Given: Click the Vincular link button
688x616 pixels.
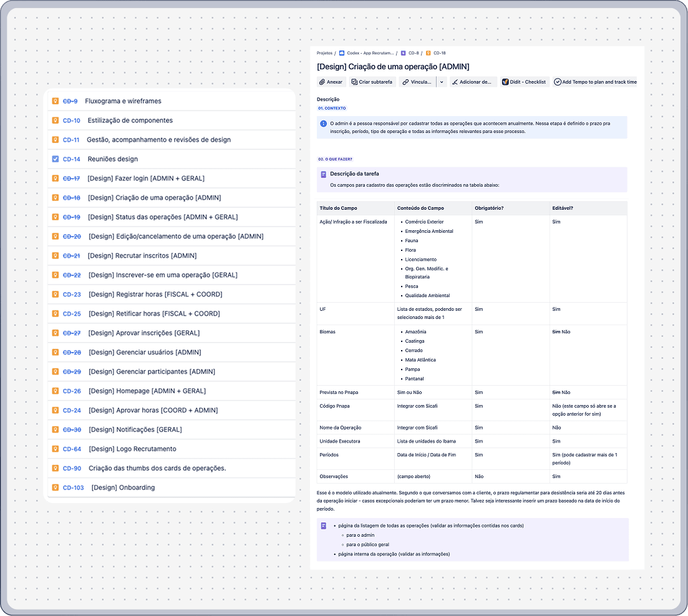Looking at the screenshot, I should coord(417,82).
